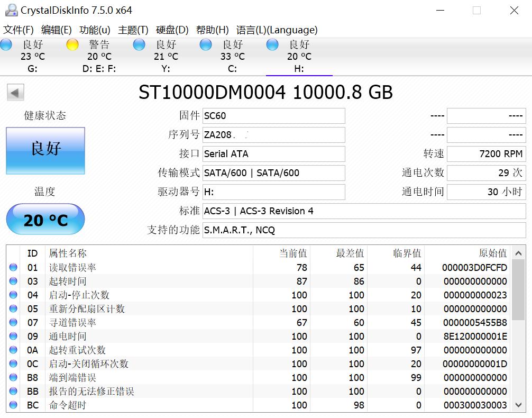The height and width of the screenshot is (418, 532).
Task: Go to previous disk with left arrow
Action: [15, 93]
